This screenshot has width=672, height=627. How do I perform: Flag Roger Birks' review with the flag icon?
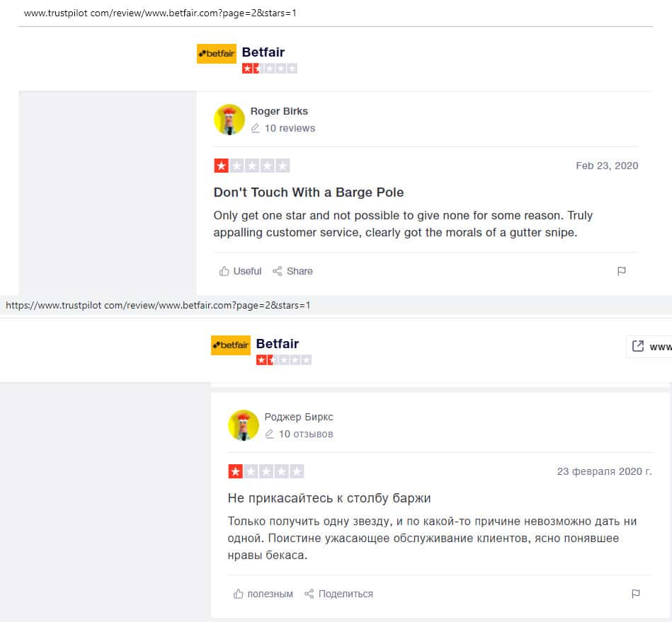coord(622,271)
